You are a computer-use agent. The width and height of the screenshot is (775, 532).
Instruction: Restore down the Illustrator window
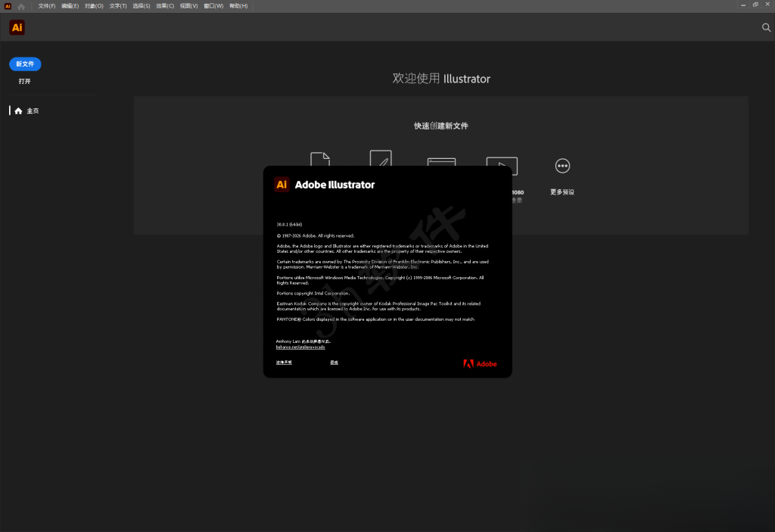tap(755, 5)
